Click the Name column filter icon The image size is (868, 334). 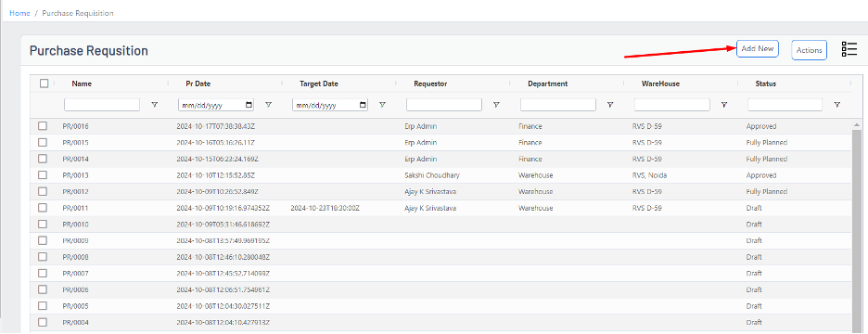coord(154,105)
